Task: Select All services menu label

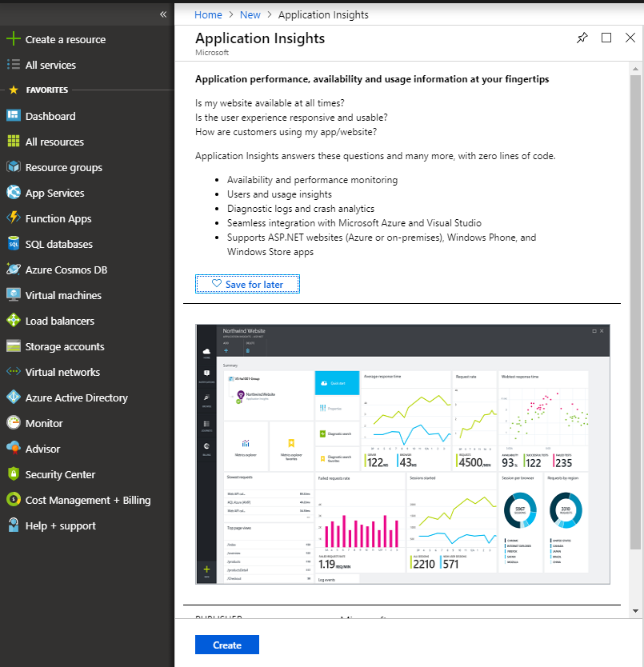Action: pos(50,65)
